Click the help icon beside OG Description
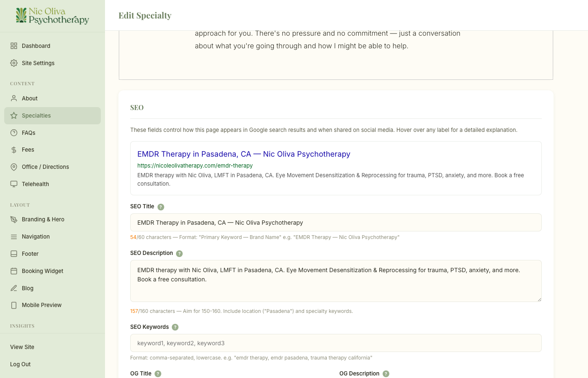 [x=386, y=374]
